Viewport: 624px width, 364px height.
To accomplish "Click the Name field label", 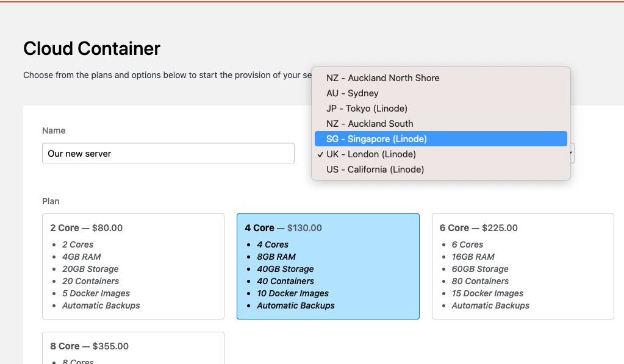I will 54,130.
